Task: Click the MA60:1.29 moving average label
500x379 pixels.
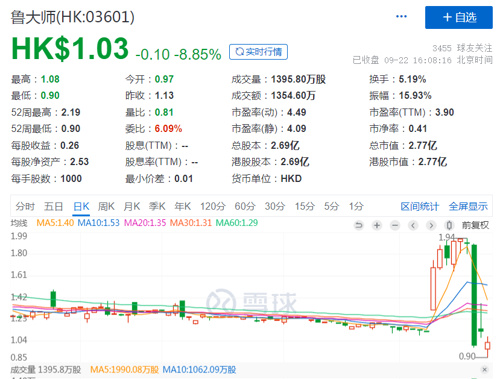Action: [x=237, y=223]
